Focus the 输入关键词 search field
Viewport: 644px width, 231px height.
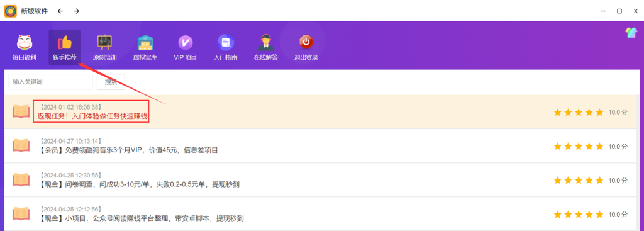50,82
